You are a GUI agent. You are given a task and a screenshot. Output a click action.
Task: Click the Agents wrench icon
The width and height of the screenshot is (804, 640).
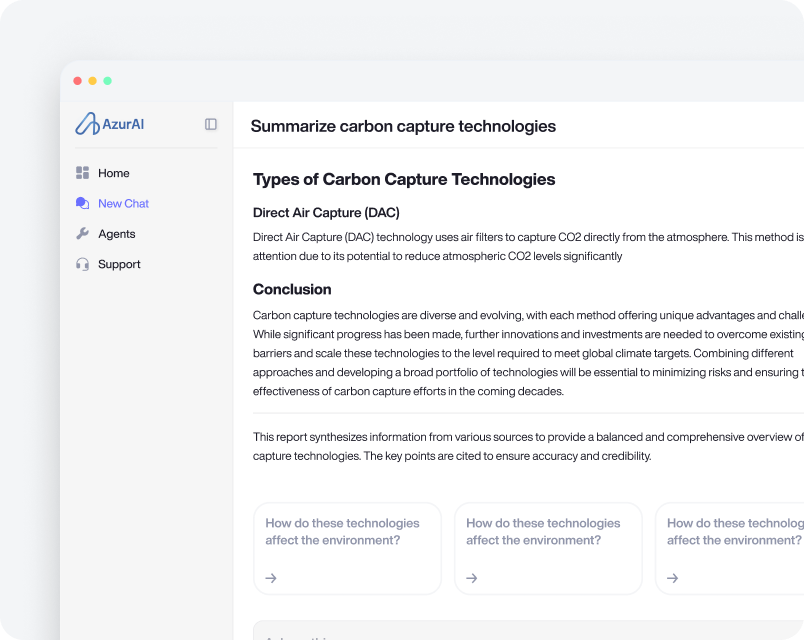[x=82, y=234]
